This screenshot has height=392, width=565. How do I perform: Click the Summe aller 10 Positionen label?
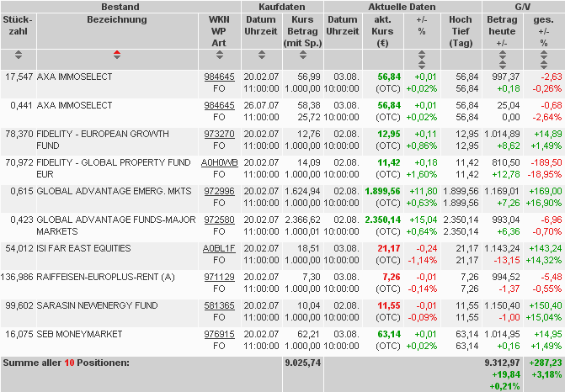(66, 363)
